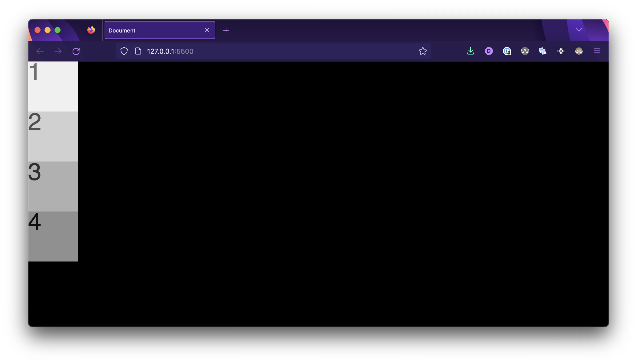Expand the list all tabs chevron
Viewport: 637px width, 364px height.
[579, 30]
